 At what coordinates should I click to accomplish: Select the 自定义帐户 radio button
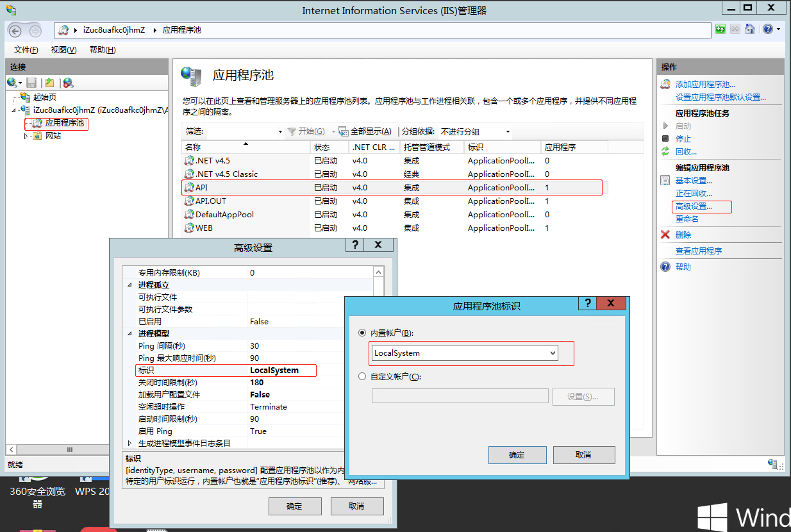[x=363, y=377]
